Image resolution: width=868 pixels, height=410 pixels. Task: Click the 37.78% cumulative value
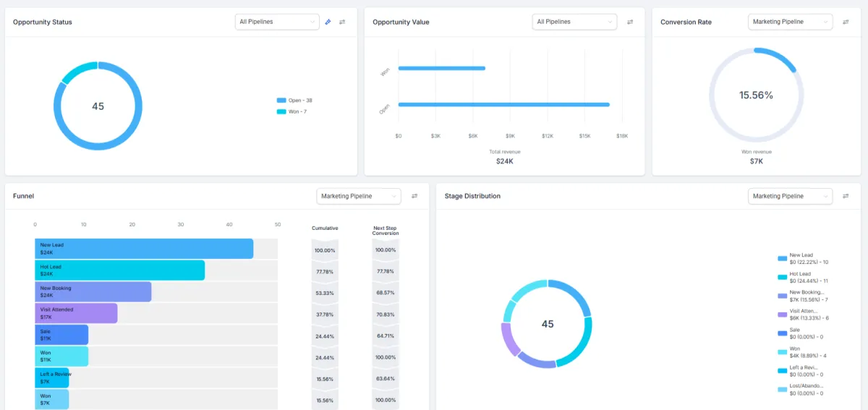(x=325, y=315)
